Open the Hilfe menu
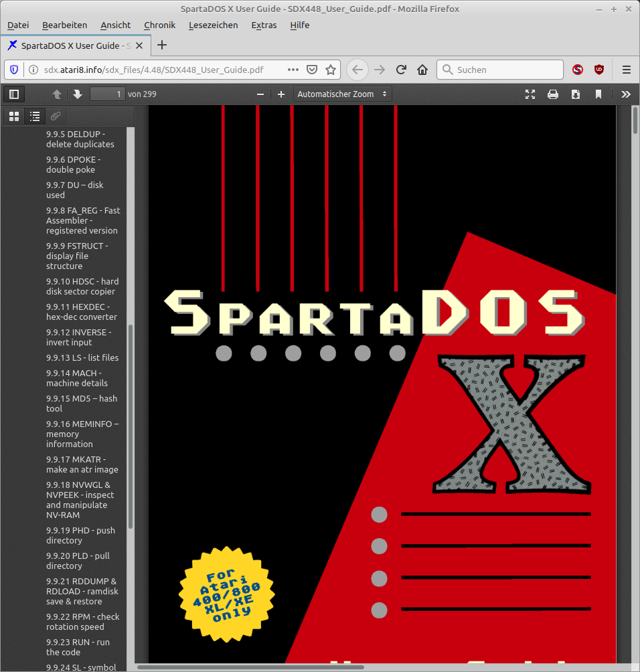Viewport: 640px width, 672px height. coord(300,25)
